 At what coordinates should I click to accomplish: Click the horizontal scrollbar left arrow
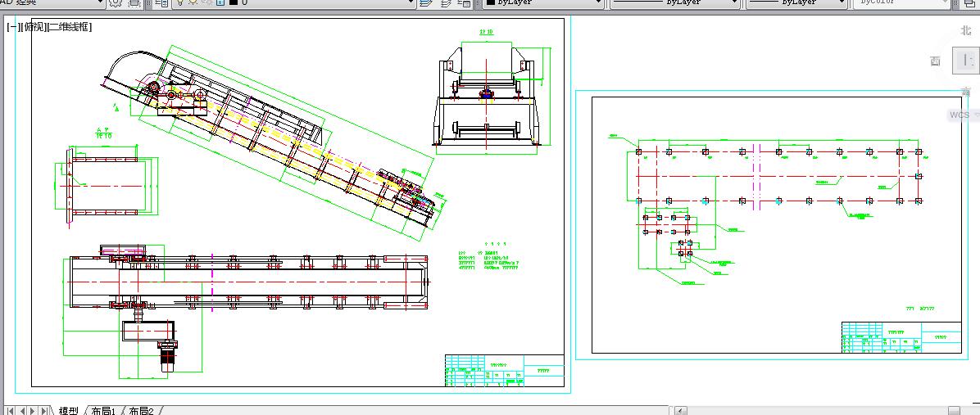click(681, 411)
